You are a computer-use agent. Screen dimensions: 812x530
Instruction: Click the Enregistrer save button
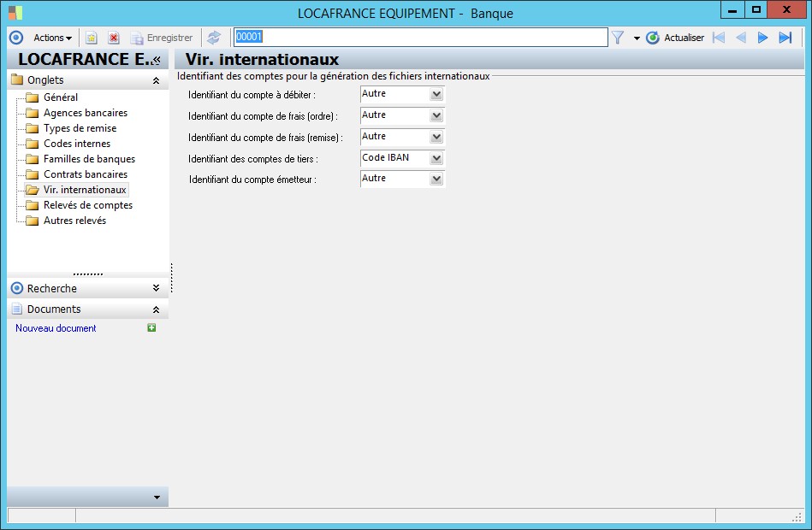161,38
